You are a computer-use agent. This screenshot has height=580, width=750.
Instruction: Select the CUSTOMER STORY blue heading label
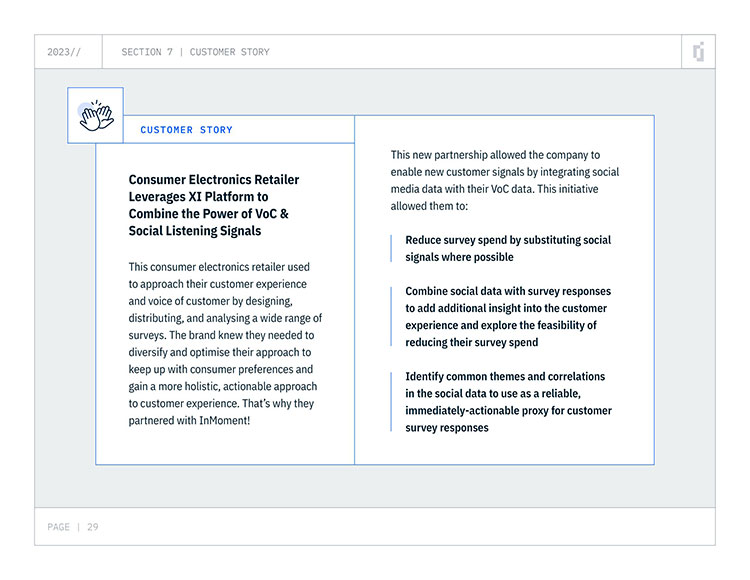[x=186, y=130]
